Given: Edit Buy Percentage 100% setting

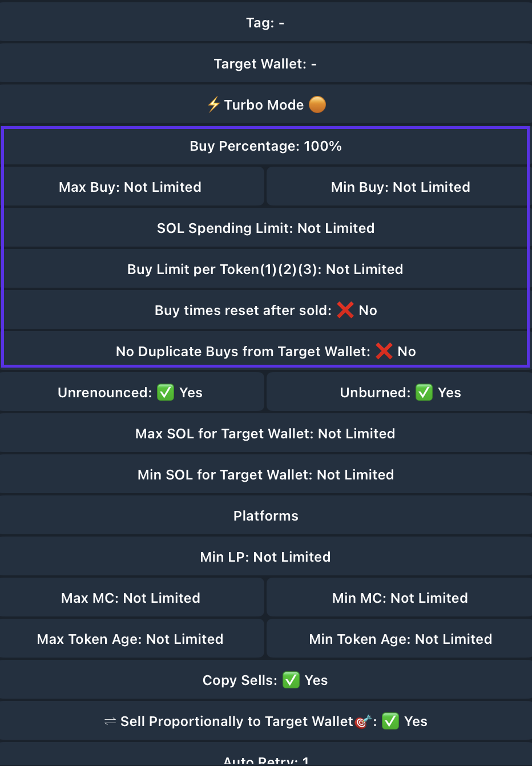Looking at the screenshot, I should (x=265, y=146).
